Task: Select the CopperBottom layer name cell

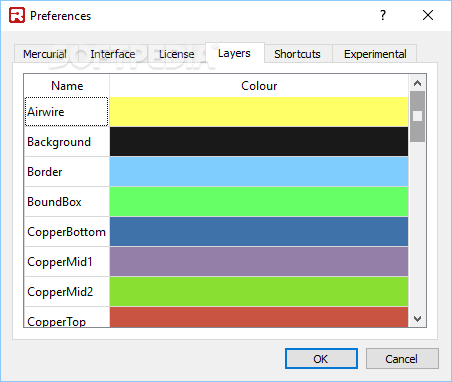Action: coord(67,232)
